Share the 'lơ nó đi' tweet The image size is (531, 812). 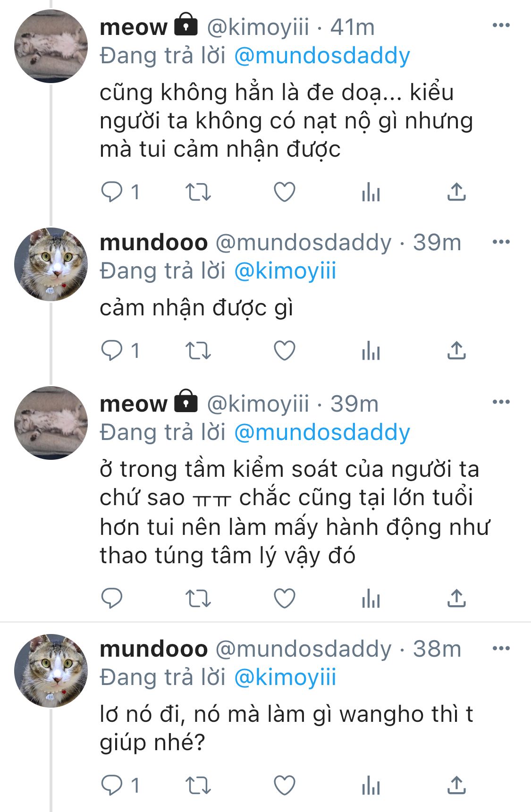coord(456,785)
